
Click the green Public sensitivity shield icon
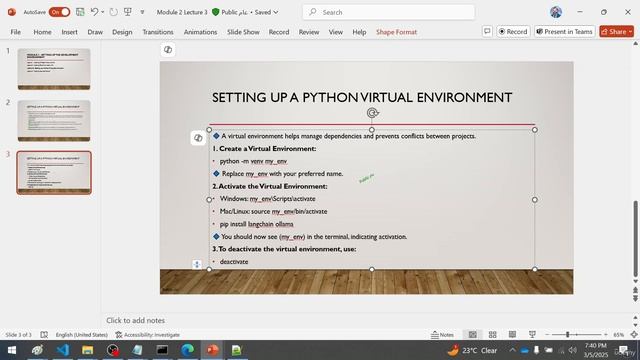tap(216, 12)
